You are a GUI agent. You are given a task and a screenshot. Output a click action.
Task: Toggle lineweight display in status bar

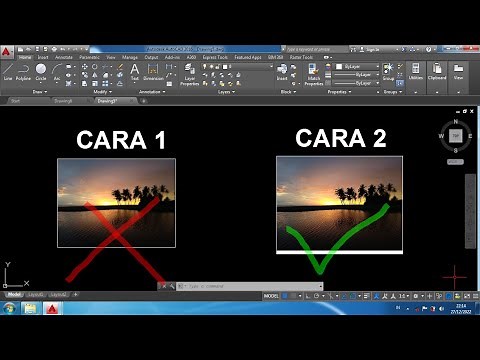(367, 296)
